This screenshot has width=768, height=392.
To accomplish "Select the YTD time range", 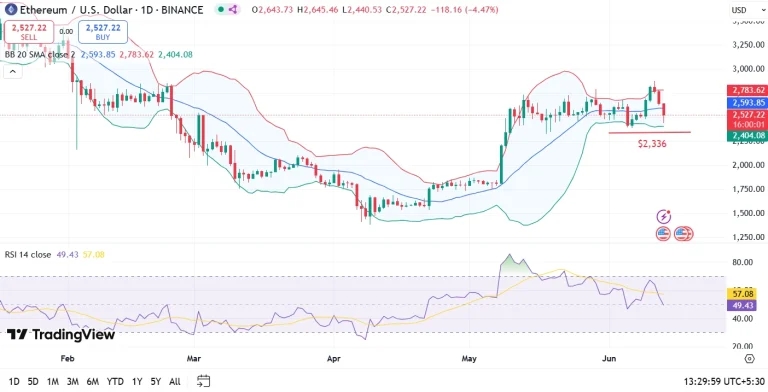I will pos(115,381).
